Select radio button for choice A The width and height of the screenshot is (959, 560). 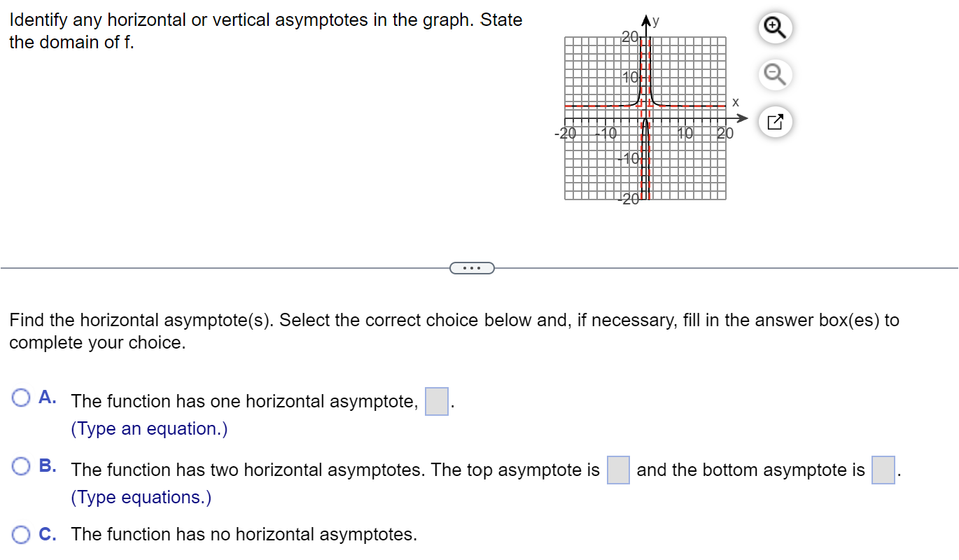[19, 398]
